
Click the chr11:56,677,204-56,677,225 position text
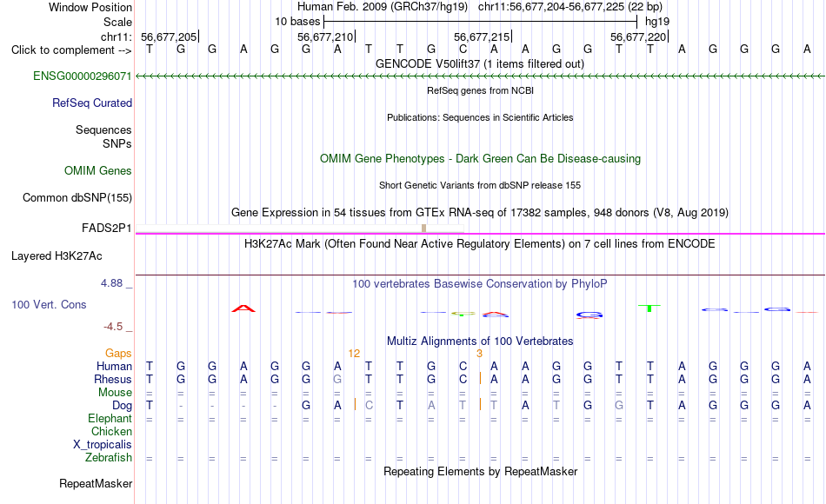[x=570, y=7]
